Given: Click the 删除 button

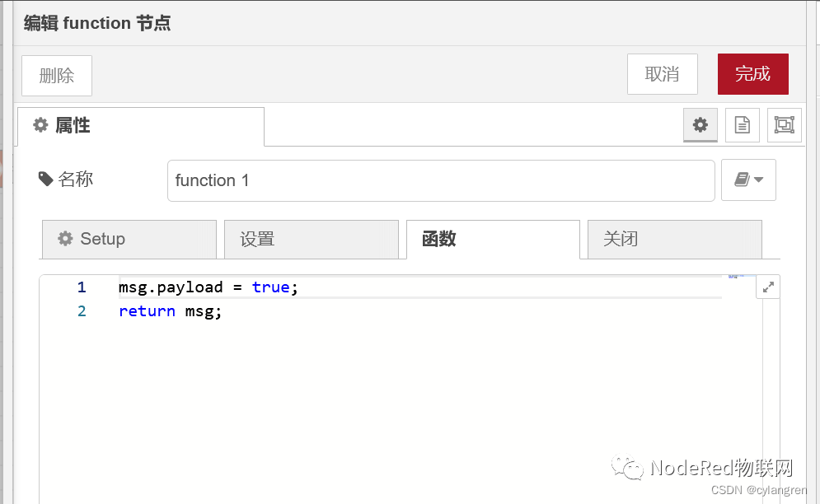Looking at the screenshot, I should 56,75.
